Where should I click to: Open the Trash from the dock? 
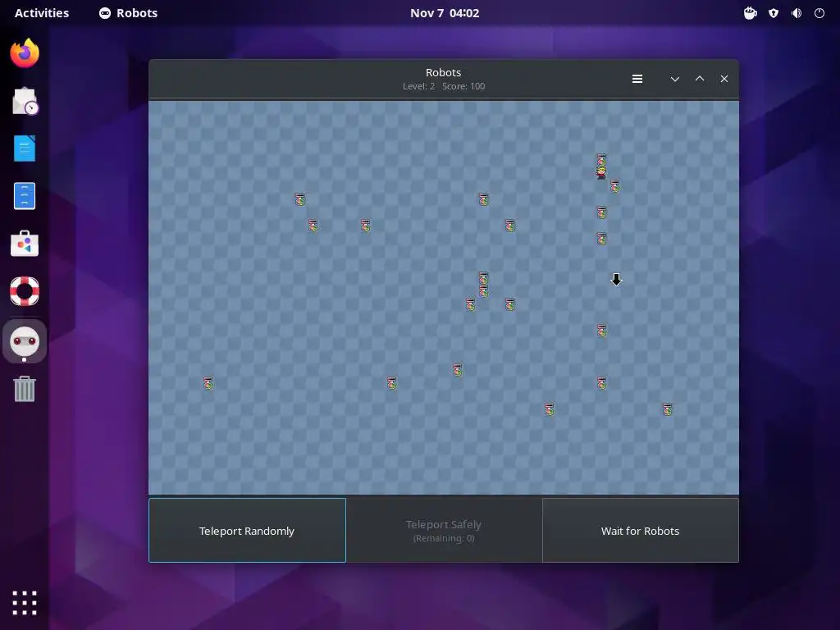[x=25, y=388]
